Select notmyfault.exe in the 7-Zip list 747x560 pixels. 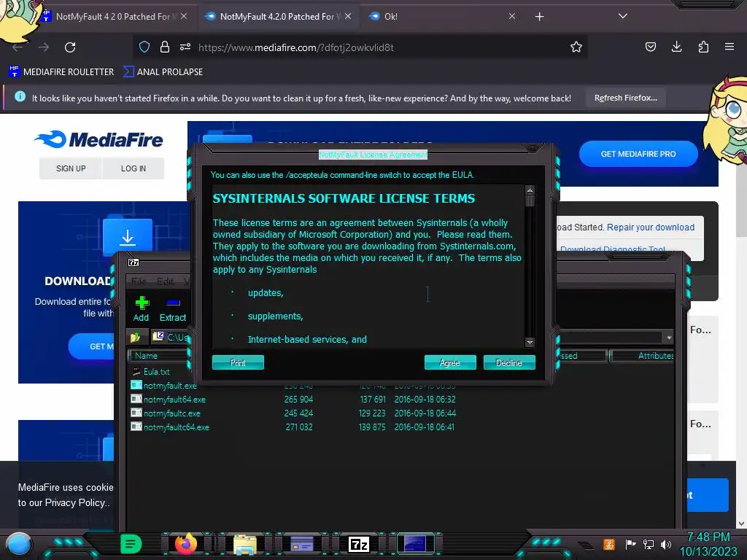(170, 385)
